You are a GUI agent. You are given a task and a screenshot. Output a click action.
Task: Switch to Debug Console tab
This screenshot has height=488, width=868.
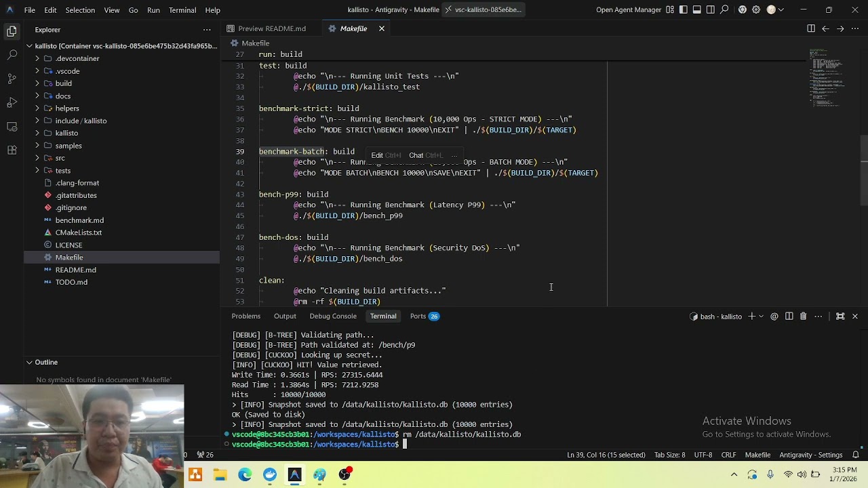click(x=333, y=316)
